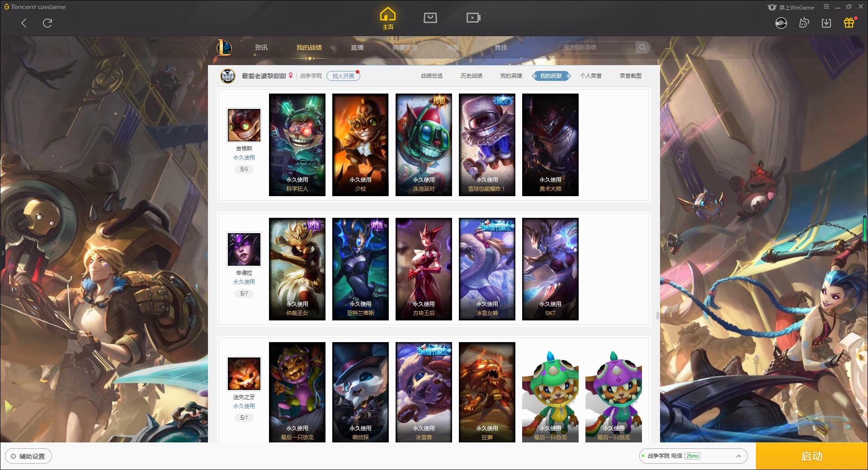Click the 找人开黑 button
This screenshot has width=868, height=470.
pyautogui.click(x=343, y=76)
